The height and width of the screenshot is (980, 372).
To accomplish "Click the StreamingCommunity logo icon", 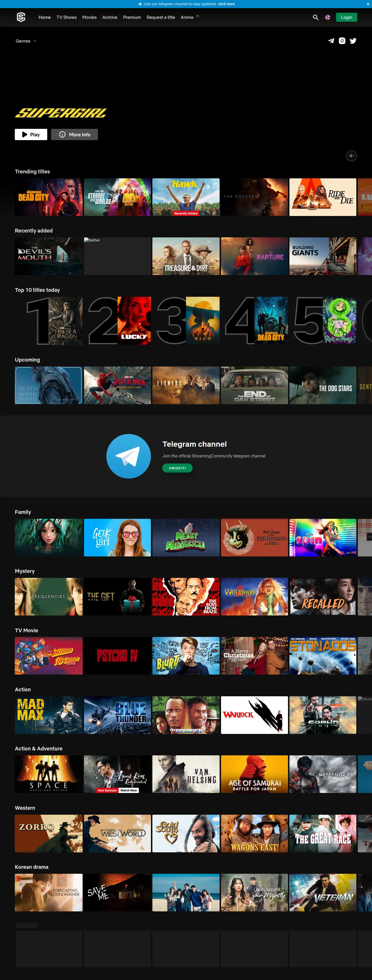I will click(21, 17).
